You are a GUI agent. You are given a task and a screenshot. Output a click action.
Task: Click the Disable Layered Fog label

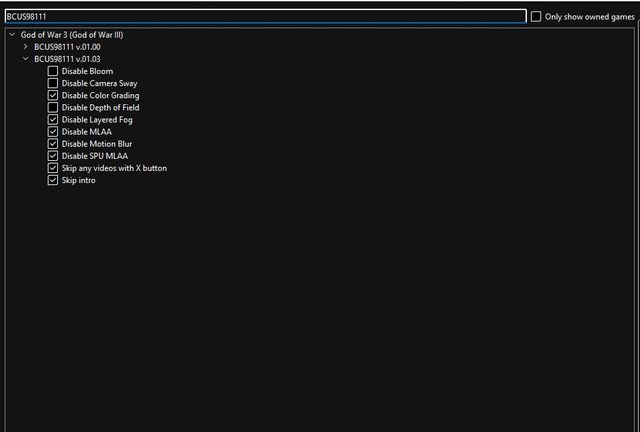[x=97, y=120]
